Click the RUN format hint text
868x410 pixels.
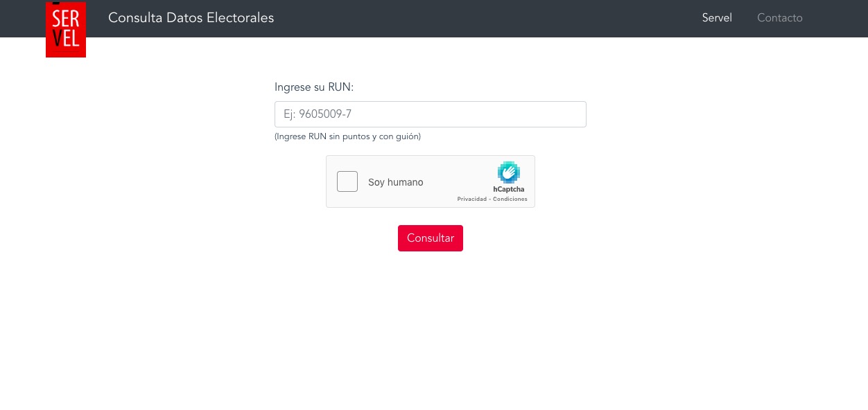pyautogui.click(x=347, y=136)
